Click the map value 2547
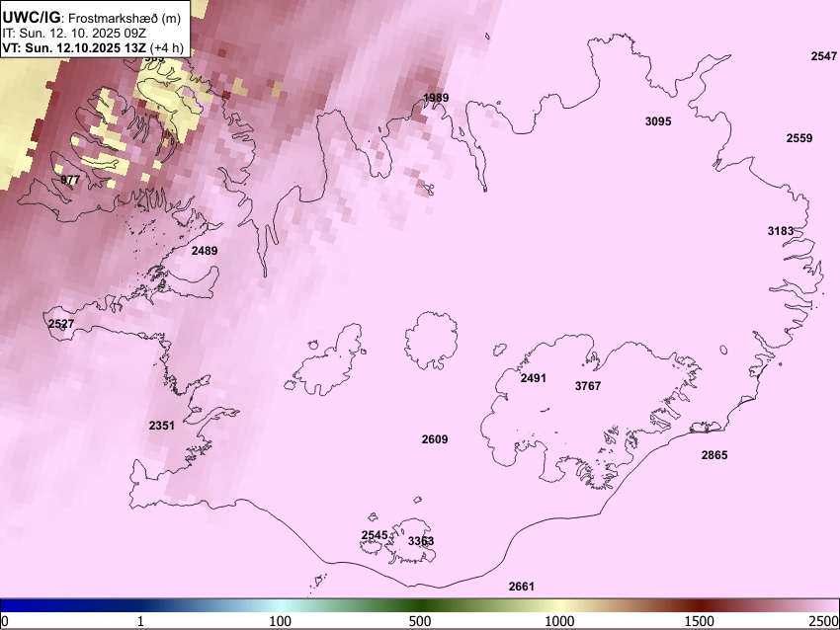Viewport: 840px width, 630px height. pos(824,56)
